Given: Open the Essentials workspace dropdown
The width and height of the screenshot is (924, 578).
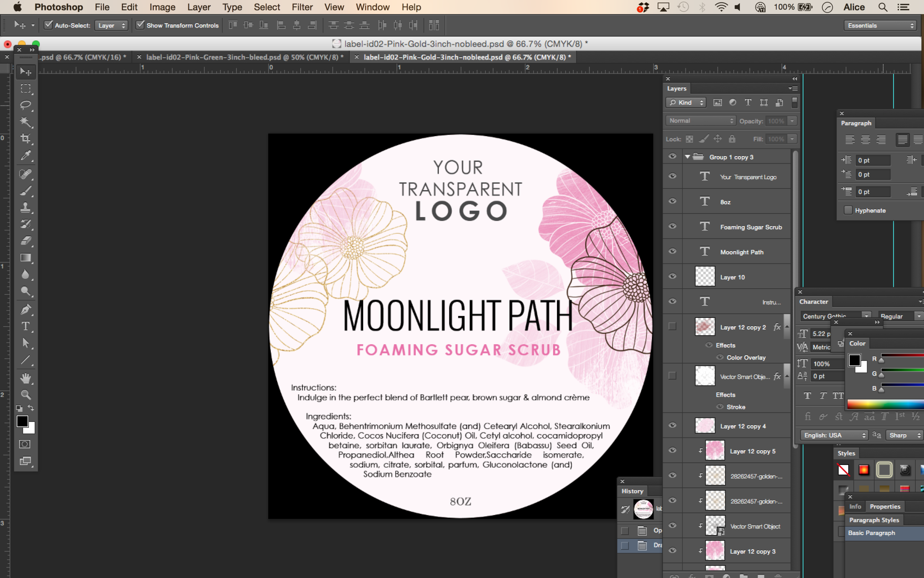Looking at the screenshot, I should [880, 26].
